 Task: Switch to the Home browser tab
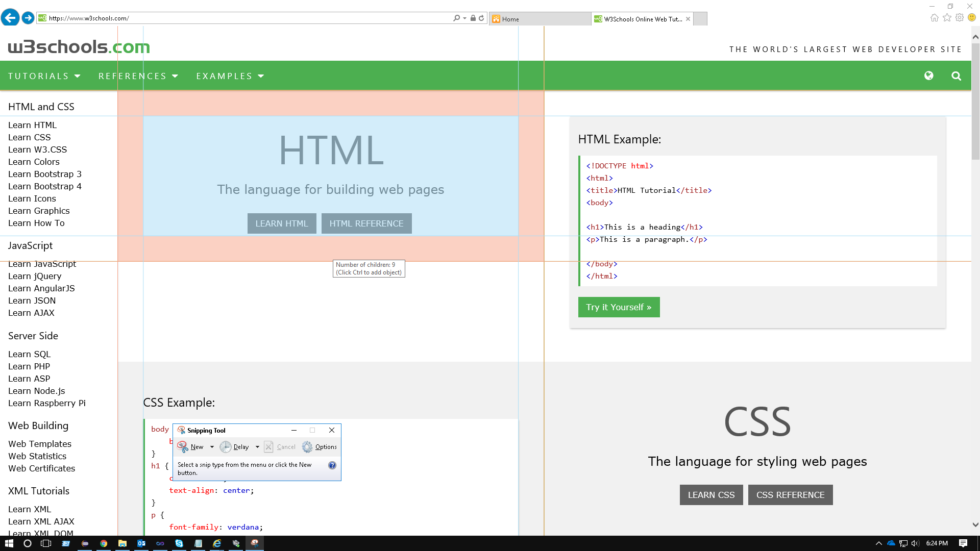tap(540, 19)
